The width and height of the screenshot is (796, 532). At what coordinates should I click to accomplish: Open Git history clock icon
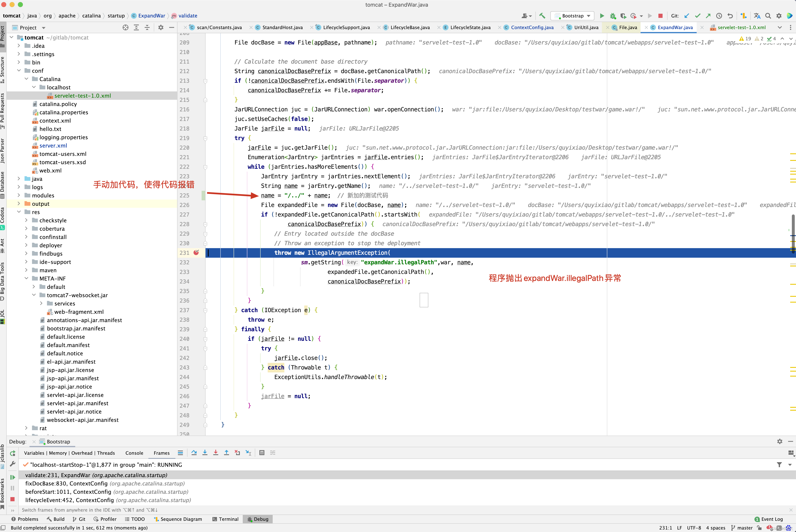click(719, 16)
